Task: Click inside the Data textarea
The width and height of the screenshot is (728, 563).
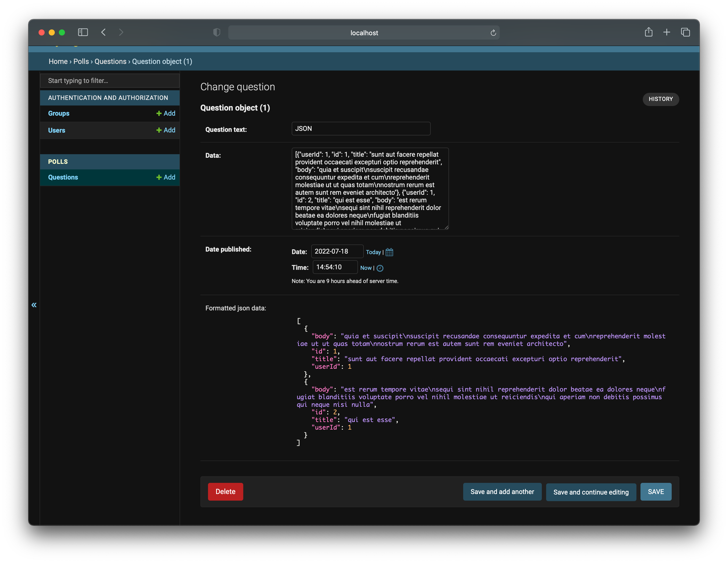Action: pyautogui.click(x=370, y=189)
